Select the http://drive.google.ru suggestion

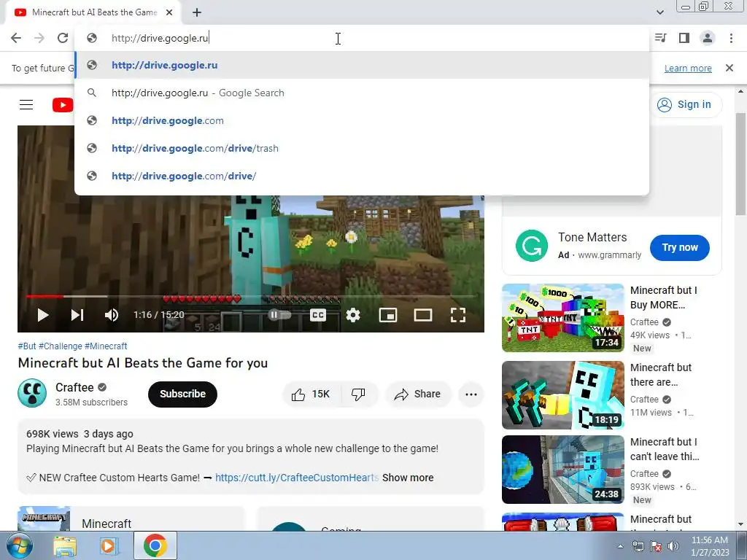click(x=362, y=65)
